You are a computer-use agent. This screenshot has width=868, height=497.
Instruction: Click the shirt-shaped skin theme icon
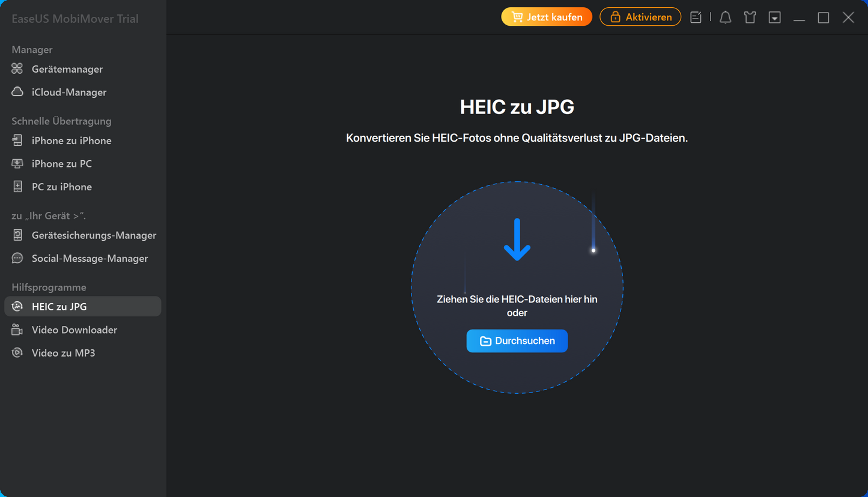coord(750,17)
